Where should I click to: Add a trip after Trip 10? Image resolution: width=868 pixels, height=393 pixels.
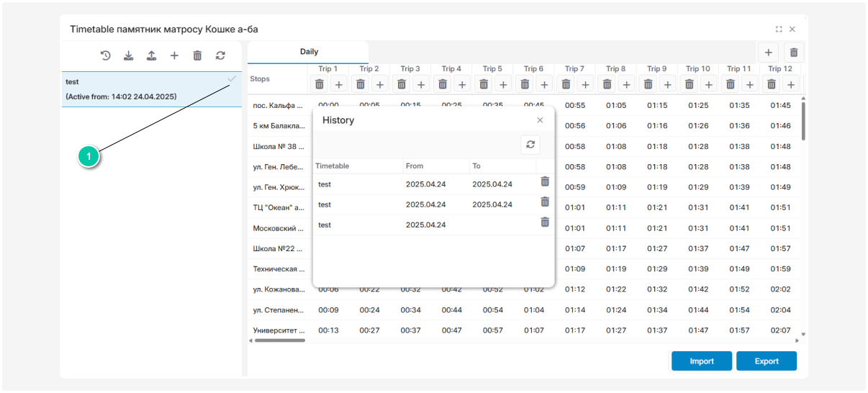click(x=709, y=84)
